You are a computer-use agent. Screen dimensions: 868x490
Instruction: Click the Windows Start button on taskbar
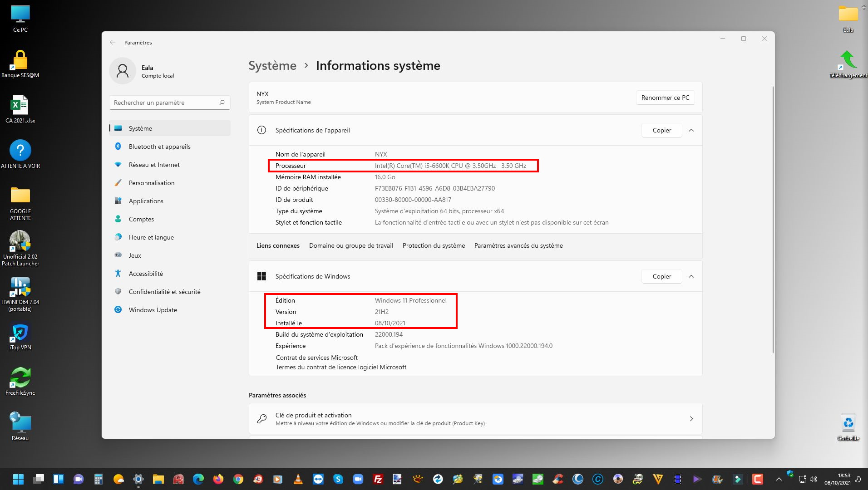click(18, 479)
